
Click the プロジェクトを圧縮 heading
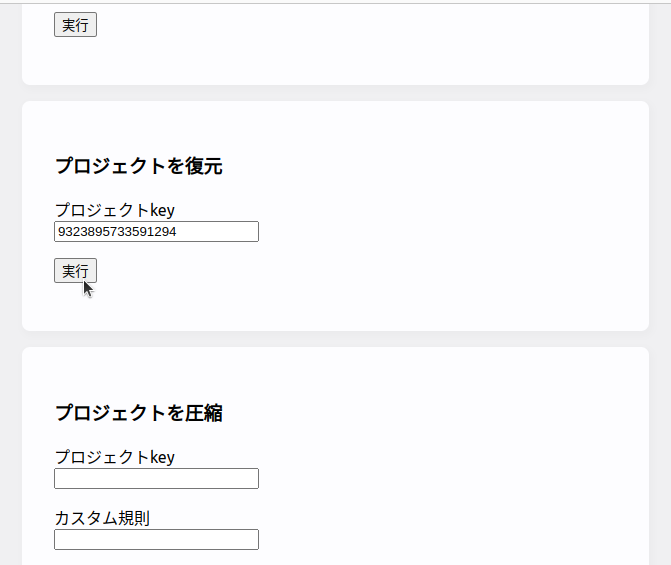138,412
